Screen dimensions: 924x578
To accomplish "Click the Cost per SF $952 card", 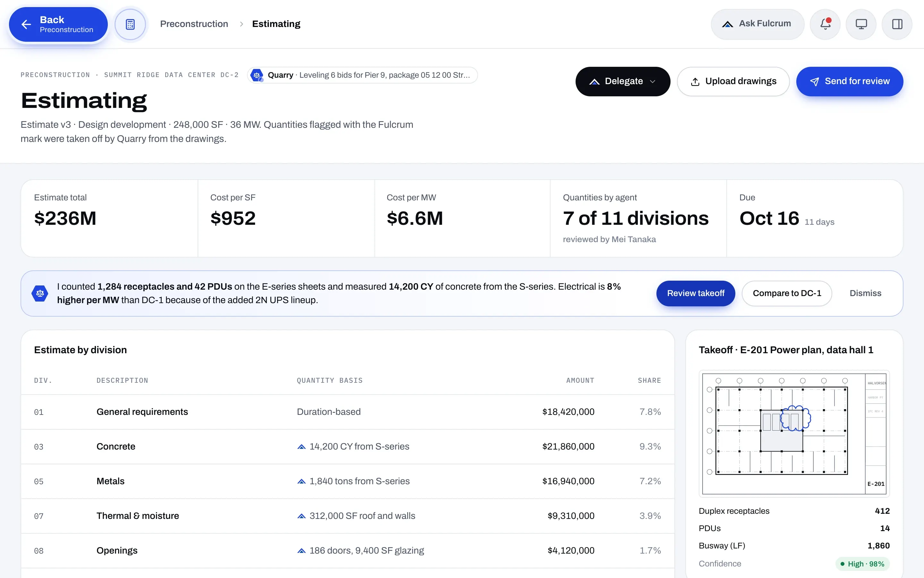I will [x=286, y=218].
